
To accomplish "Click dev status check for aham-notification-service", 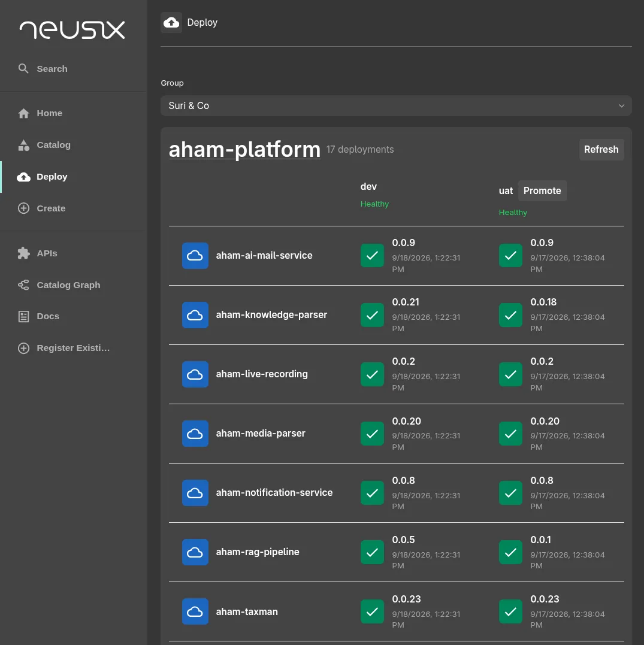I will point(372,493).
